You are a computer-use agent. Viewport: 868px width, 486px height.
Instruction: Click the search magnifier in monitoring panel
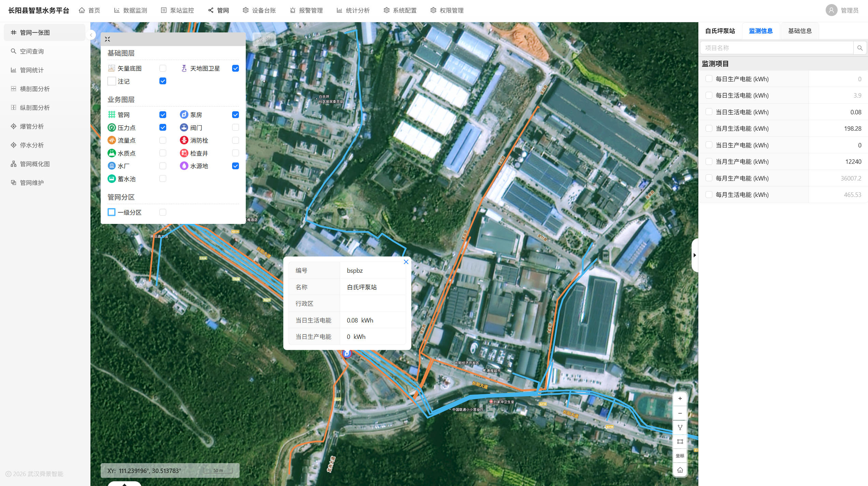point(860,48)
